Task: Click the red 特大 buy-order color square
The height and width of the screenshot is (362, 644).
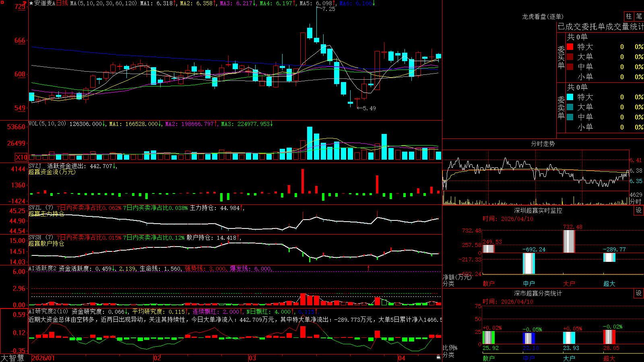Action: (x=570, y=47)
